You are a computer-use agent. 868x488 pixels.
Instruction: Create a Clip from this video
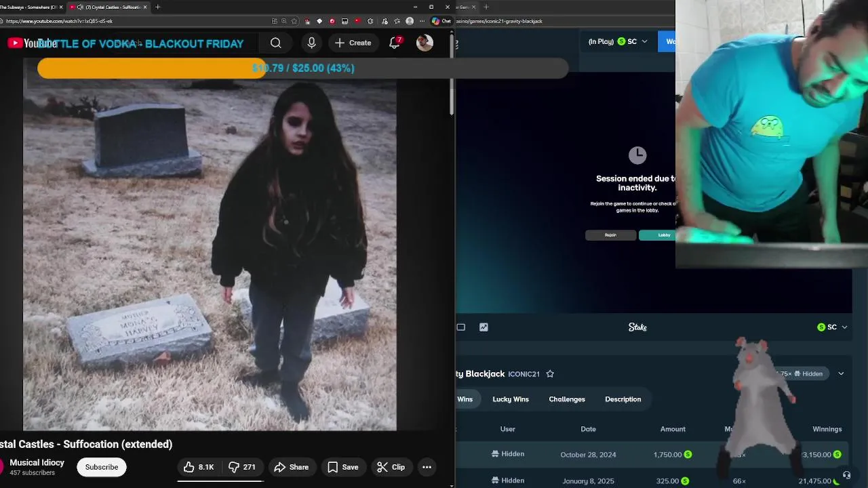(x=391, y=467)
